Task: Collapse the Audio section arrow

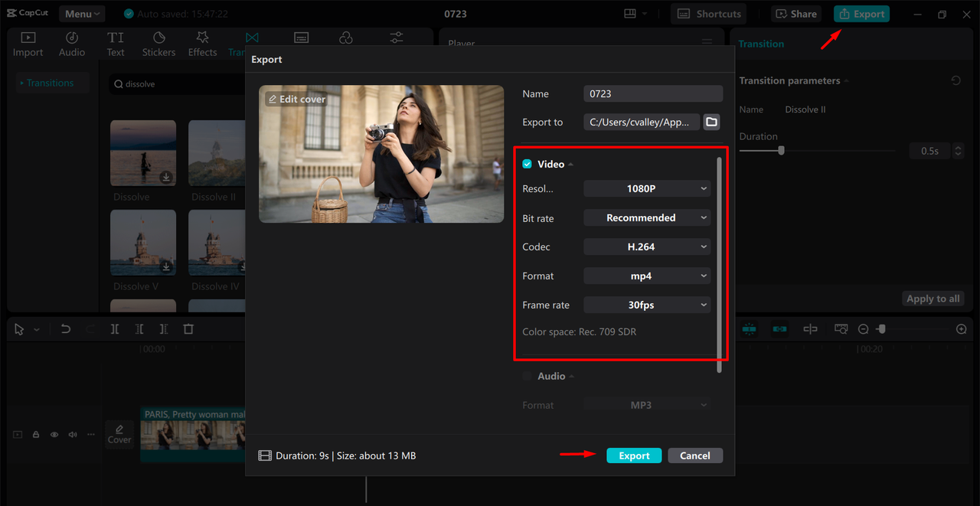Action: [x=572, y=377]
